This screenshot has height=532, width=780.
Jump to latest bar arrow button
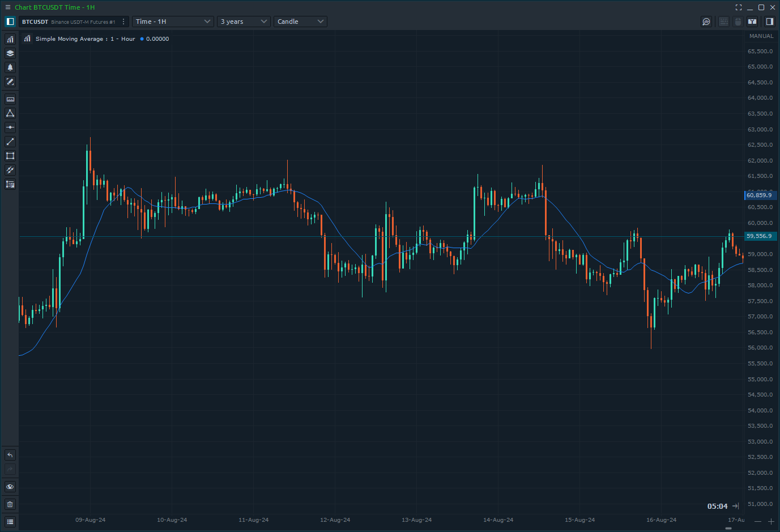pos(735,506)
